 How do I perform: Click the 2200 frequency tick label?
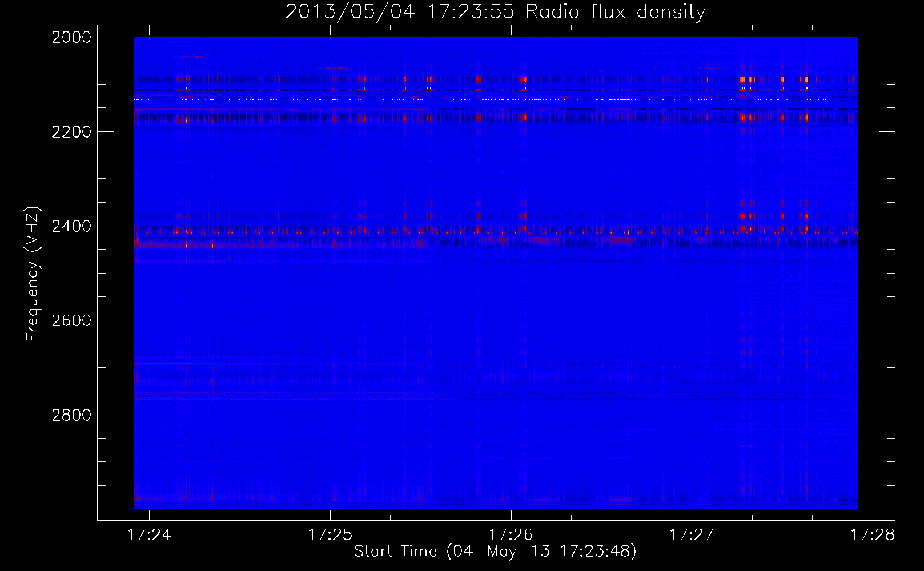click(71, 132)
